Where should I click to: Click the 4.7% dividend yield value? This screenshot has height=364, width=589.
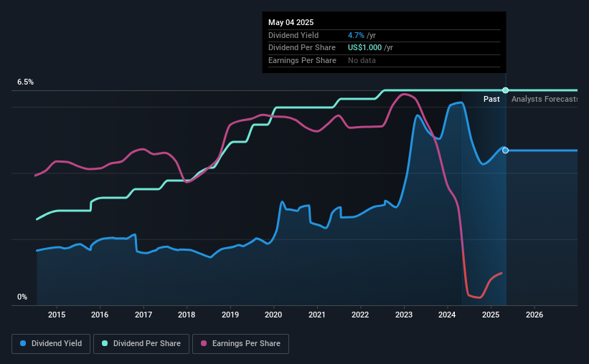(356, 35)
